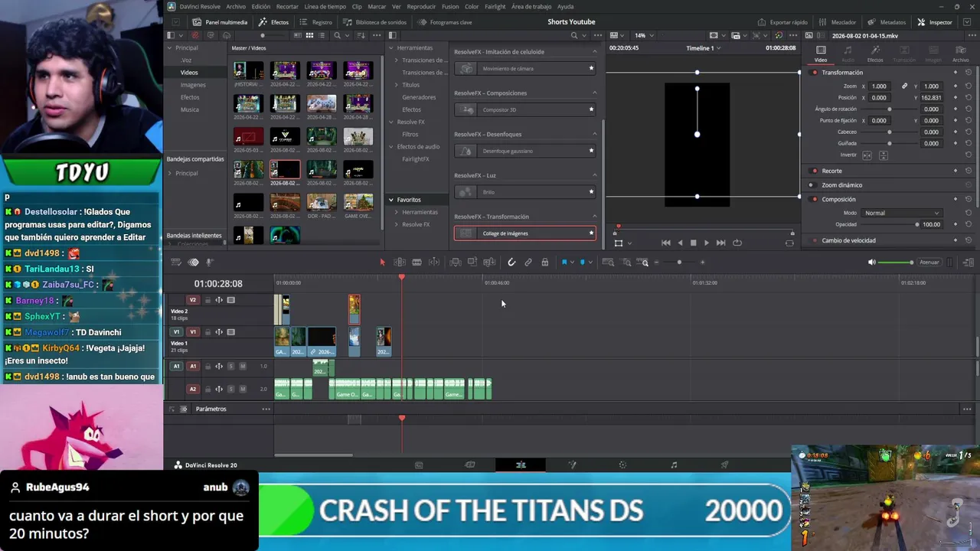Open the Biblioteca de sonidos panel

375,22
